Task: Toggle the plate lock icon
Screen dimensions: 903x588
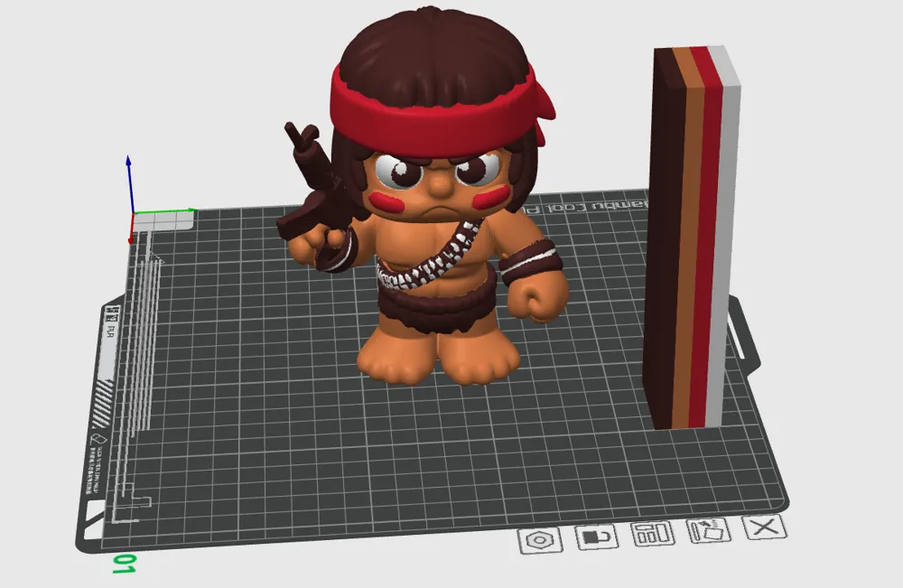Action: point(597,537)
